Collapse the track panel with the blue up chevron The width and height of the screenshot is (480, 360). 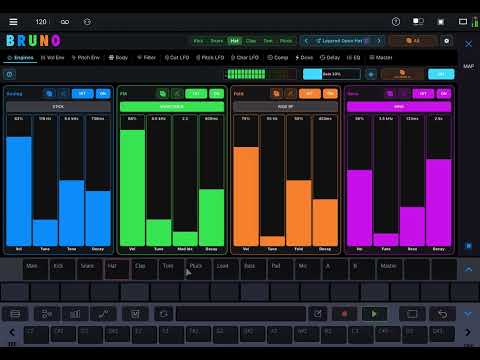tap(468, 269)
